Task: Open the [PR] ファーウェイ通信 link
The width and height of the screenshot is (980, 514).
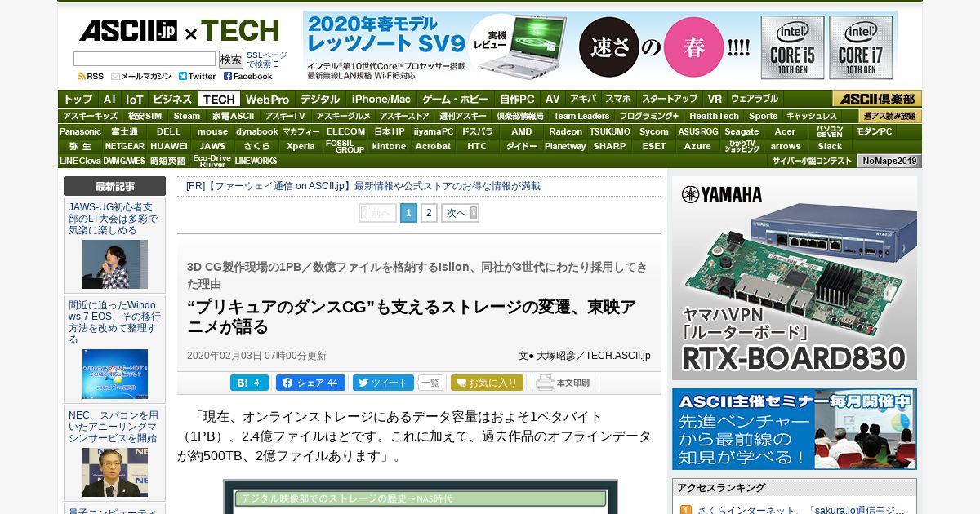Action: pyautogui.click(x=363, y=186)
